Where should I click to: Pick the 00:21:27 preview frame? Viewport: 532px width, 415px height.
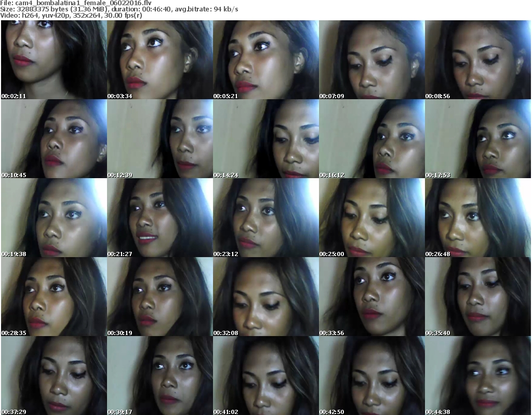coord(160,218)
